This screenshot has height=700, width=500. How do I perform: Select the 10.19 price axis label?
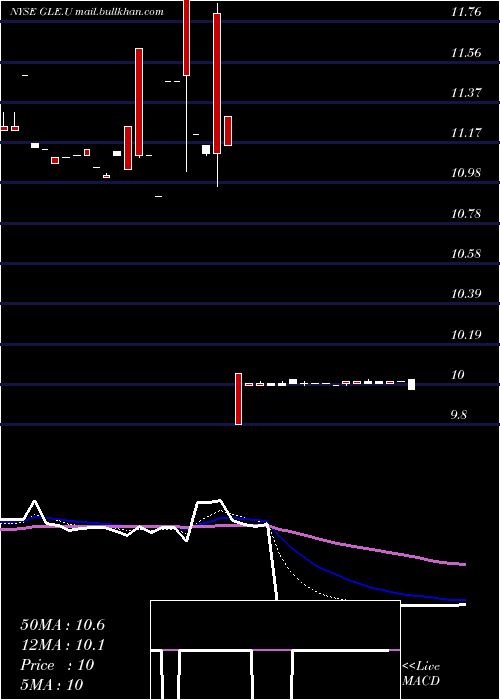[x=466, y=334]
